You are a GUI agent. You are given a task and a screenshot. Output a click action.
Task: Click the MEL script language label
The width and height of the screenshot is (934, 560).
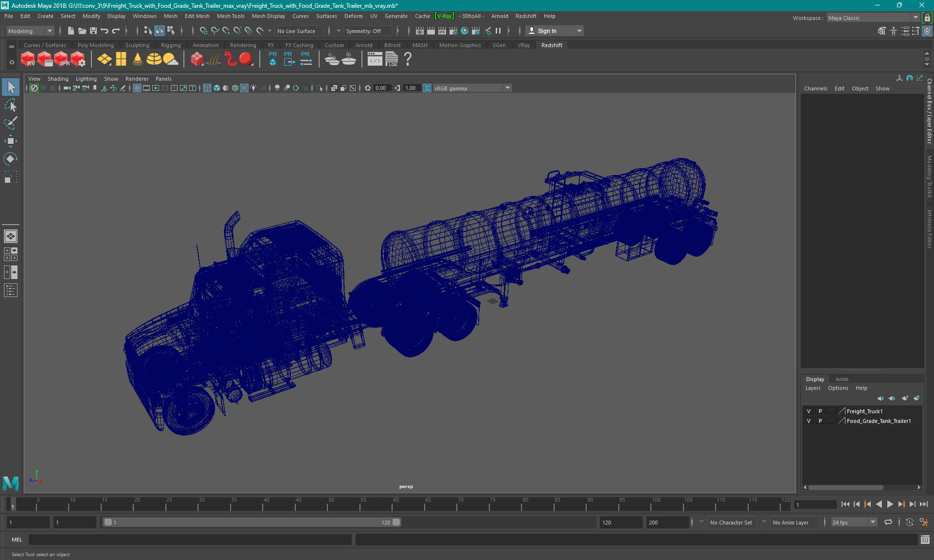coord(17,540)
